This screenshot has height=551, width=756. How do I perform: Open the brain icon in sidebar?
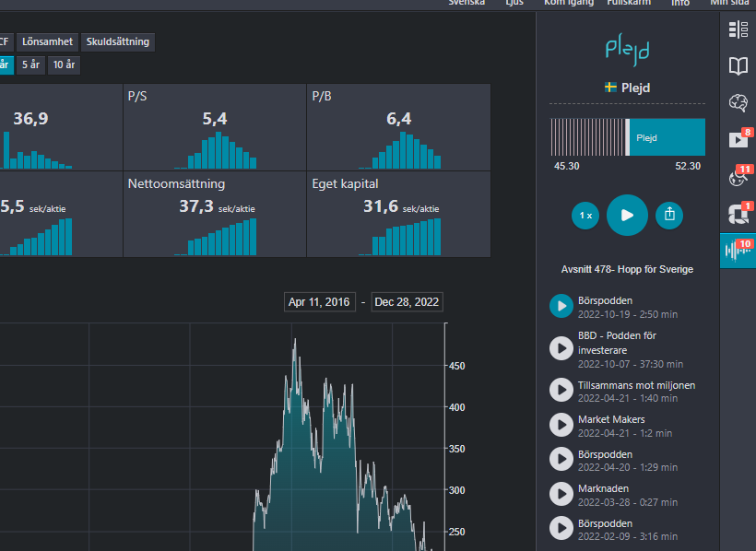tap(738, 102)
